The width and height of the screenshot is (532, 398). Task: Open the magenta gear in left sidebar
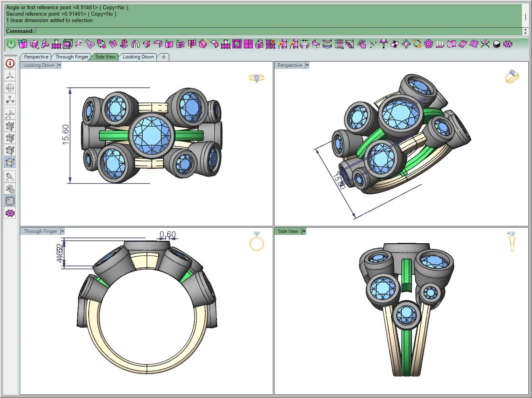(x=10, y=213)
